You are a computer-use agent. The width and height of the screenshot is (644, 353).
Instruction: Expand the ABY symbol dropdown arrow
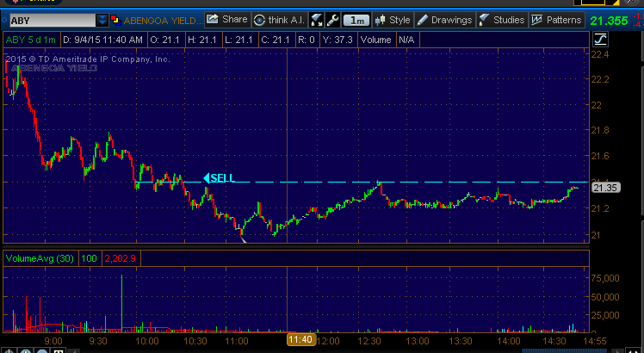102,20
